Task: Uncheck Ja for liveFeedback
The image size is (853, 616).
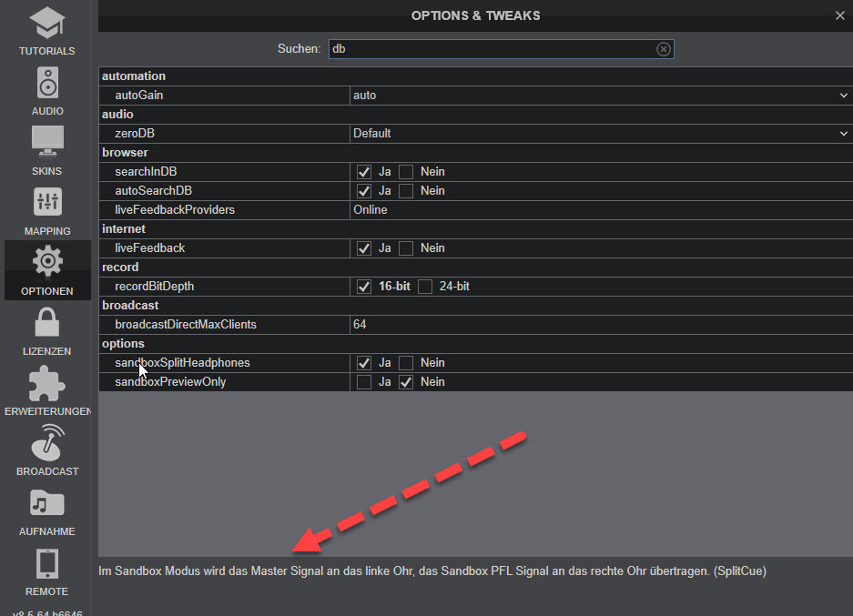Action: tap(364, 248)
